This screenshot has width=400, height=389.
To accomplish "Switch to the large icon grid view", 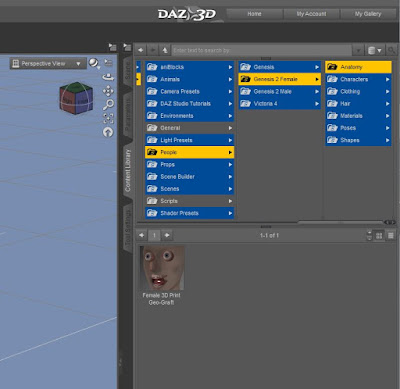I will 379,236.
